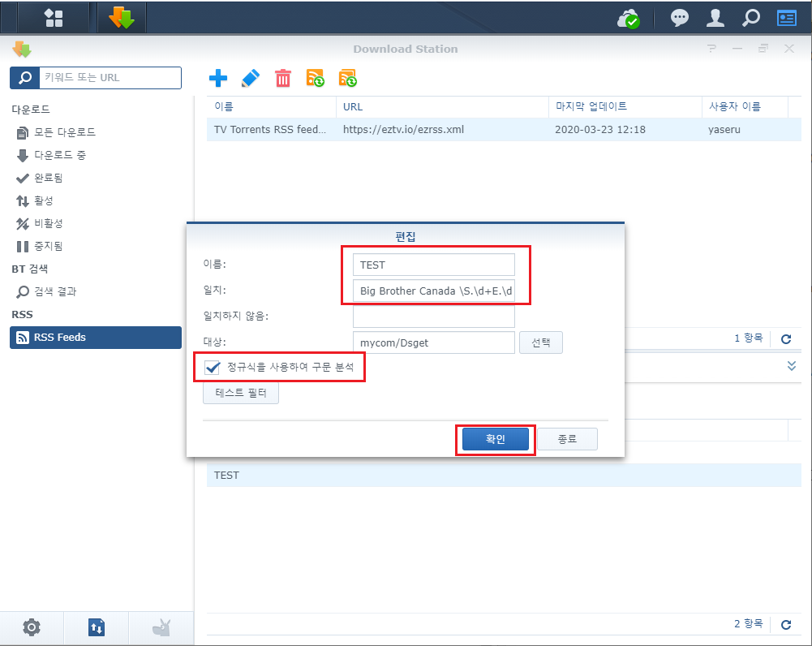Click the search magnifier button in the sidebar
Image resolution: width=812 pixels, height=646 pixels.
tap(24, 78)
